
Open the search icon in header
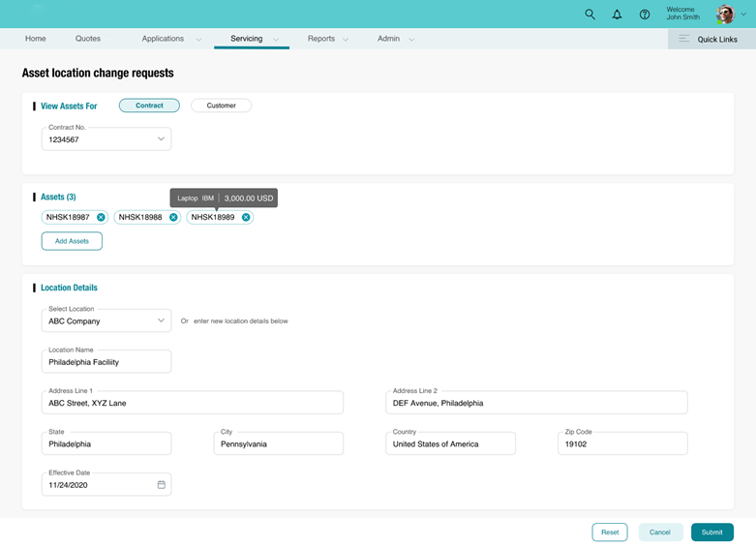(x=590, y=15)
